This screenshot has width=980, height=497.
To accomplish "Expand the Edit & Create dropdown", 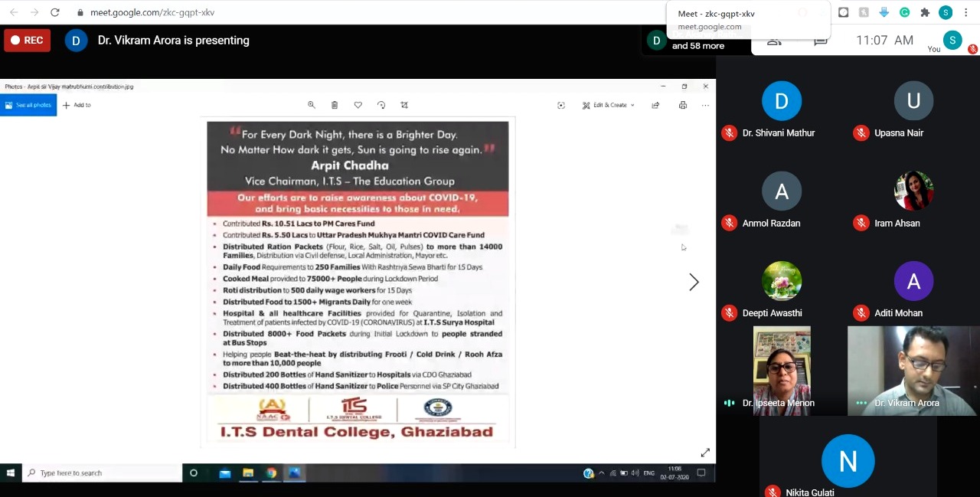I will (x=609, y=105).
